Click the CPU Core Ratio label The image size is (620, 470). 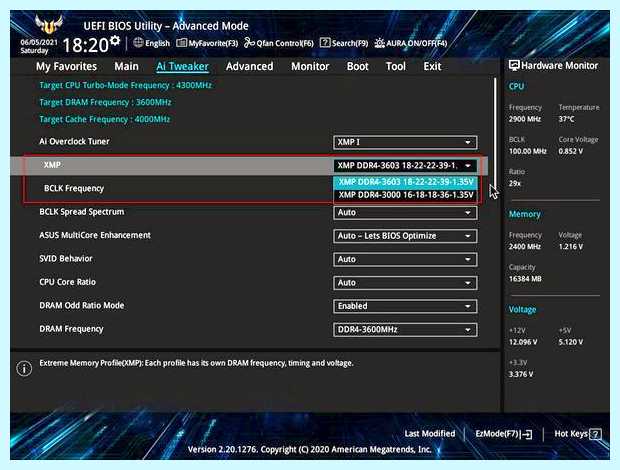coord(68,282)
